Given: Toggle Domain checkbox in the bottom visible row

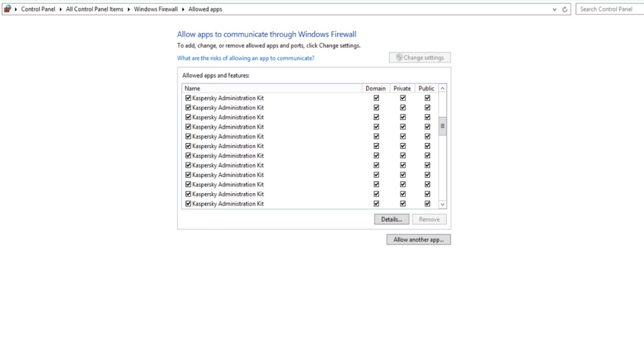Looking at the screenshot, I should [x=376, y=204].
